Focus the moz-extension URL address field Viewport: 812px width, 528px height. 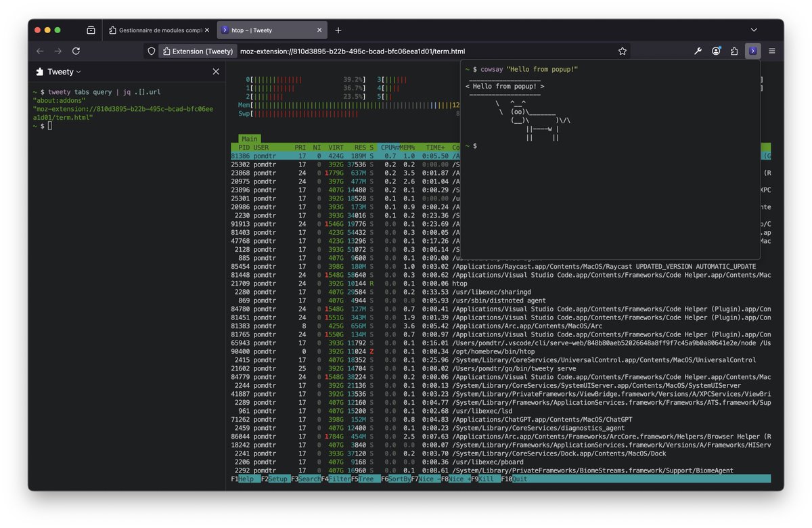point(353,51)
